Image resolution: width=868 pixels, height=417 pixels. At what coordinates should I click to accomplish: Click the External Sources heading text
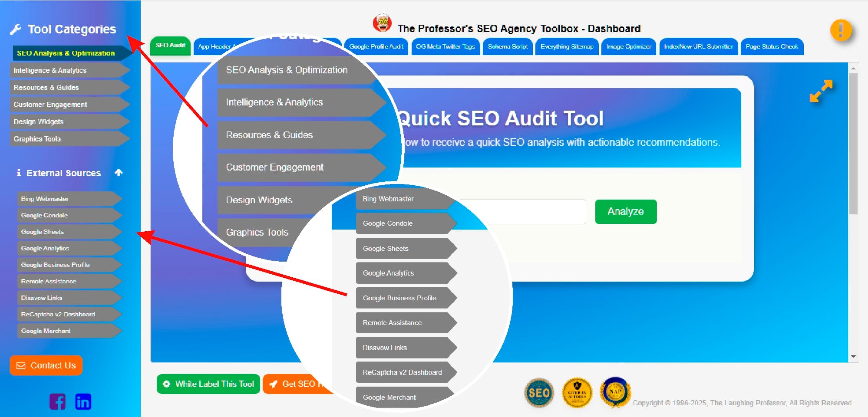pyautogui.click(x=63, y=173)
